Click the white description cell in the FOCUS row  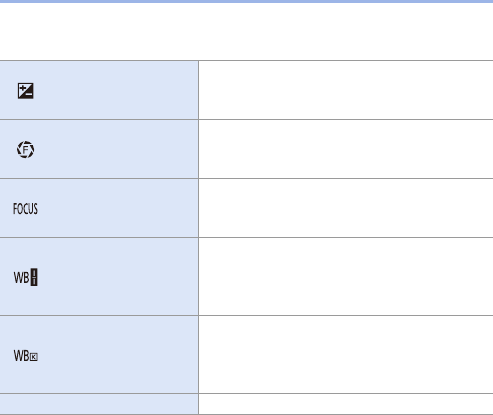coord(346,208)
